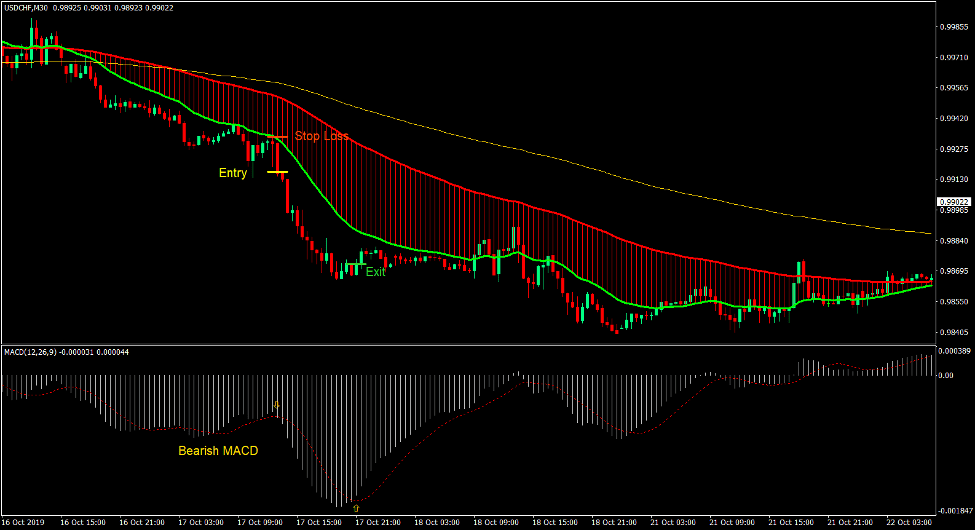Click the up arrow marker at MACD bottom
Viewport: 977px width, 531px height.
(355, 508)
